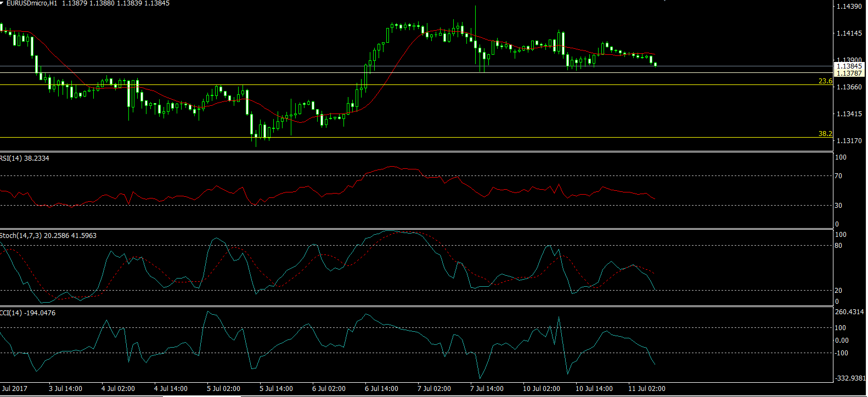This screenshot has width=868, height=397.
Task: Click the 6 Jul 14:00 time label
Action: coord(382,388)
